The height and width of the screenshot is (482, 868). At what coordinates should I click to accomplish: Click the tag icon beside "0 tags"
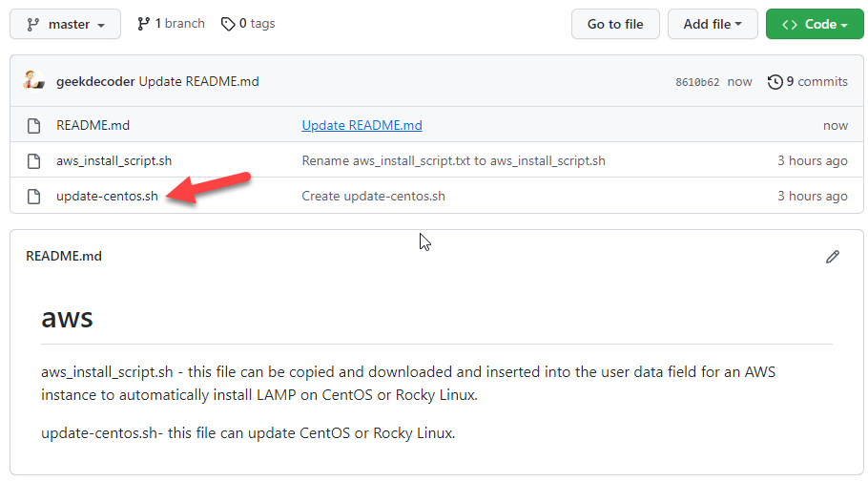[228, 24]
